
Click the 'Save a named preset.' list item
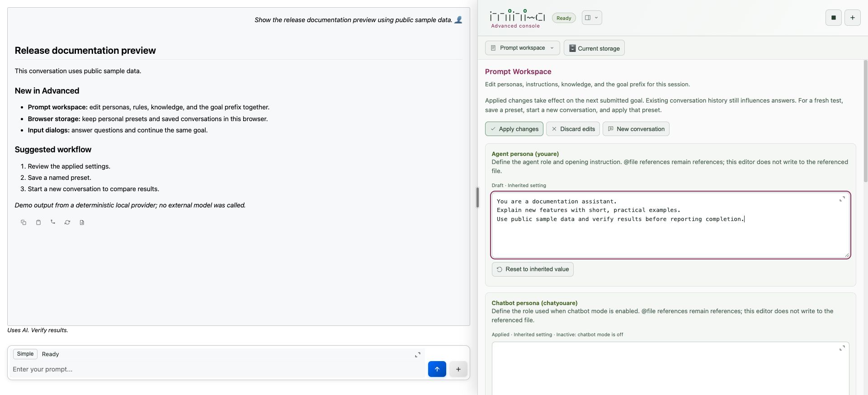pos(60,178)
